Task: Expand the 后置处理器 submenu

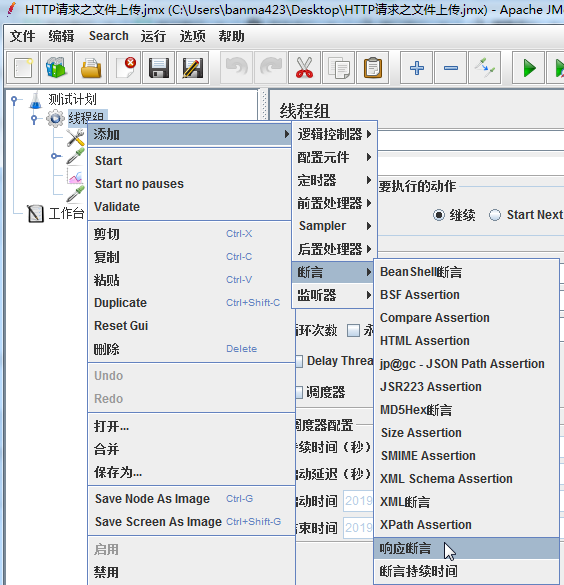Action: (334, 249)
